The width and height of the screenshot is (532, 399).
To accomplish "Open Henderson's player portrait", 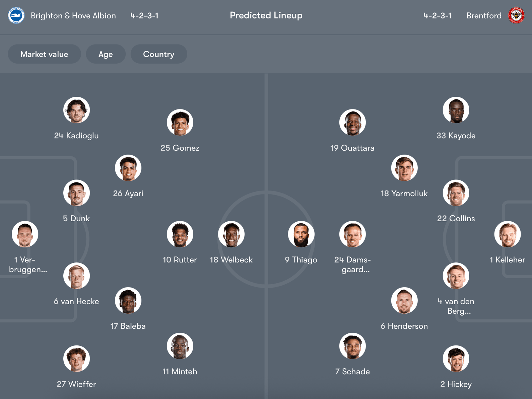I will click(x=404, y=300).
